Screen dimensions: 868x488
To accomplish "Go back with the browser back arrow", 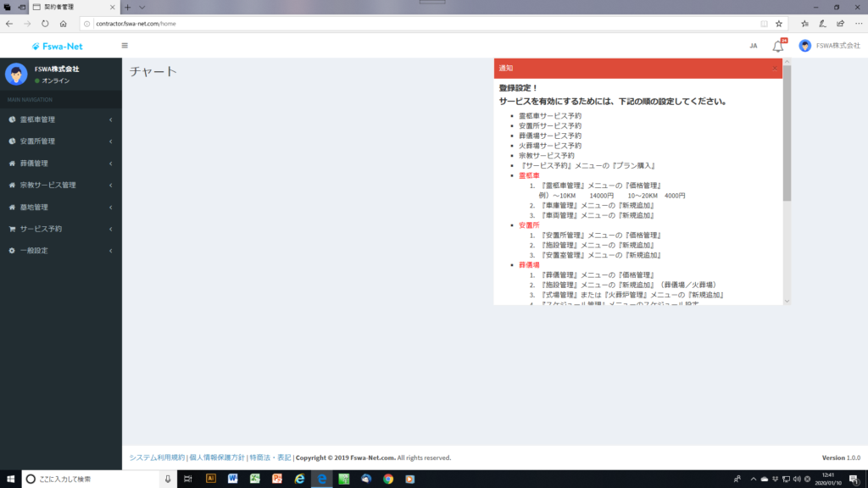I will click(x=9, y=24).
